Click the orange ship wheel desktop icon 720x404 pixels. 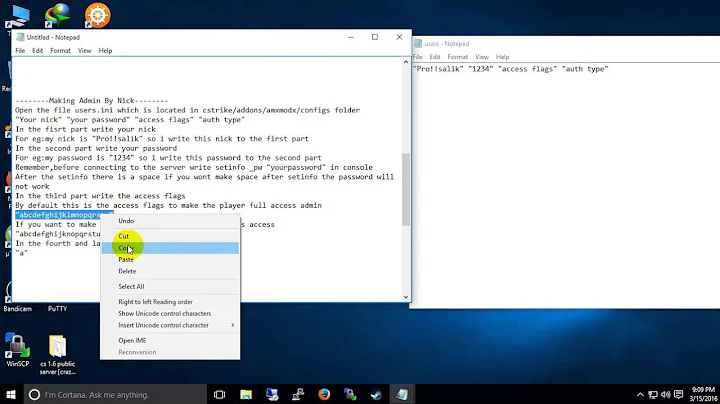click(97, 15)
